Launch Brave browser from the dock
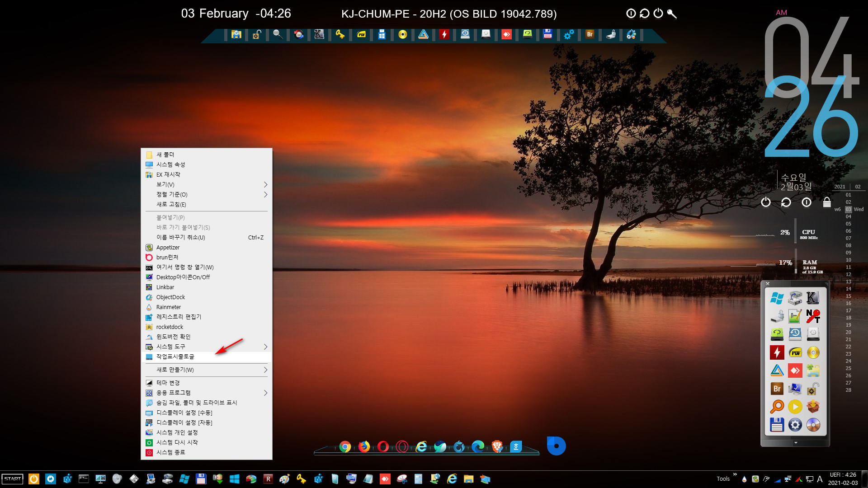This screenshot has width=868, height=488. click(x=497, y=447)
